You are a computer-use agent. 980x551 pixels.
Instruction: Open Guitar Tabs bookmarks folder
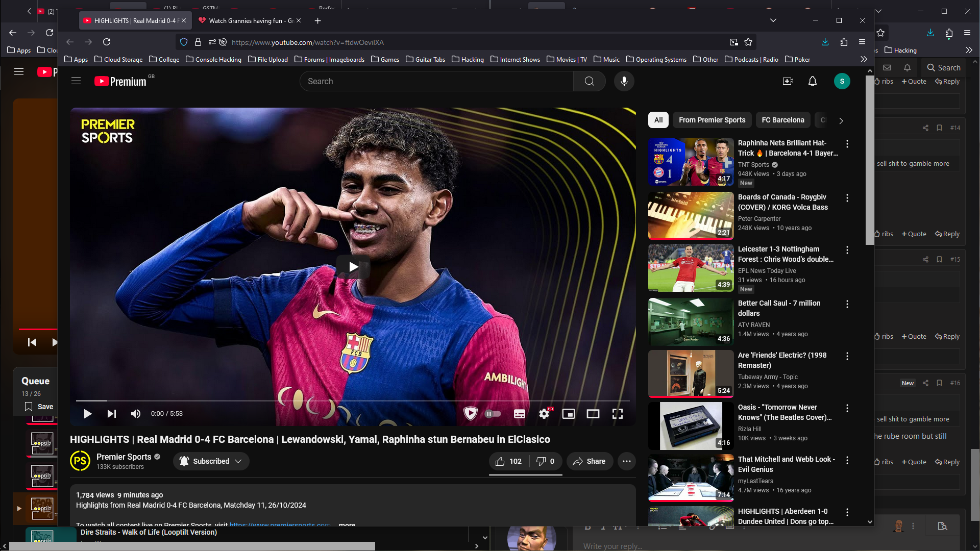click(425, 60)
